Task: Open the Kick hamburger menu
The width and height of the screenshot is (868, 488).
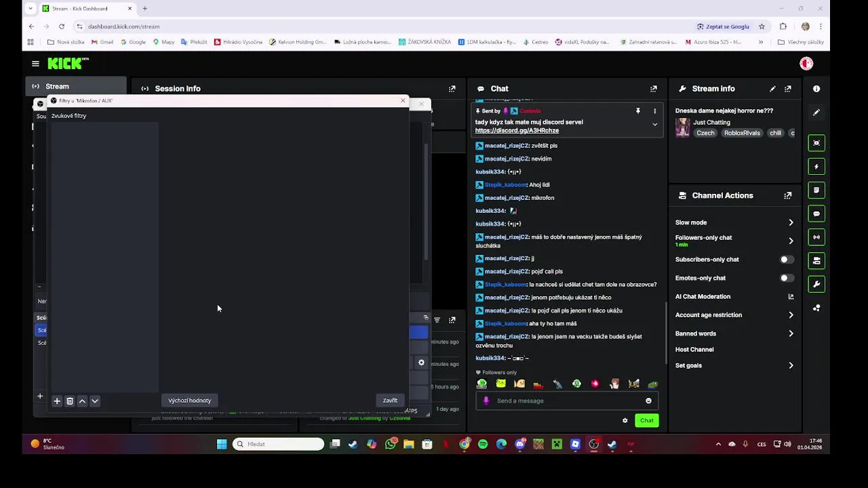Action: [35, 64]
